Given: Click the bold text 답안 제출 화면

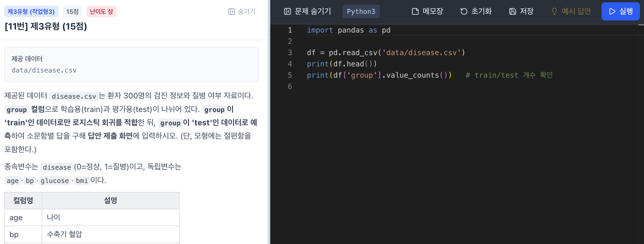Looking at the screenshot, I should 110,136.
